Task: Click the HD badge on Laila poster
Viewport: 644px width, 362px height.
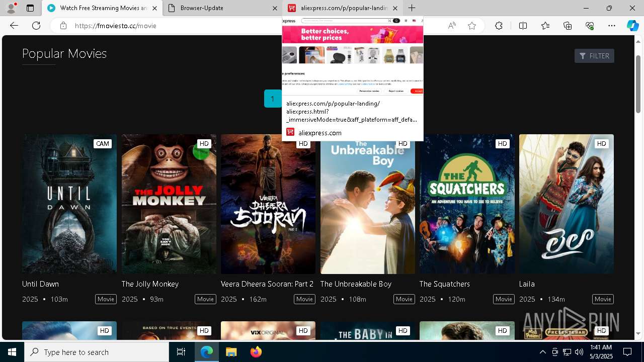Action: 601,144
